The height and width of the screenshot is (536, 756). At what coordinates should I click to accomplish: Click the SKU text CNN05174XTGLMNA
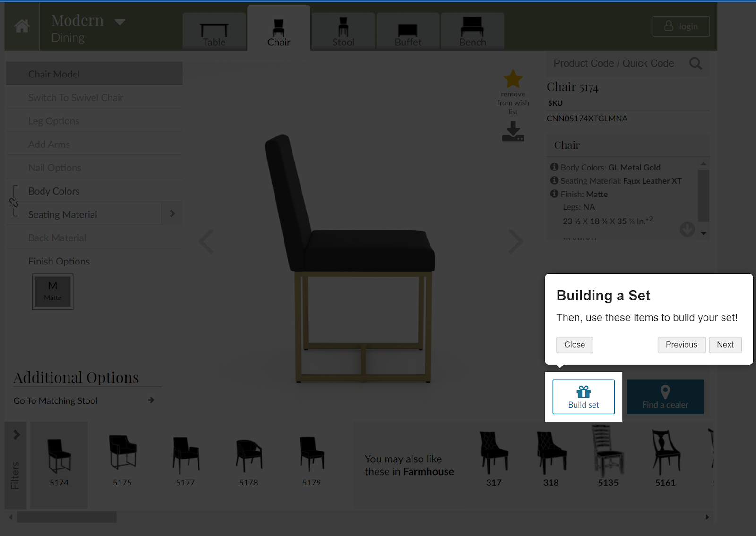point(587,119)
